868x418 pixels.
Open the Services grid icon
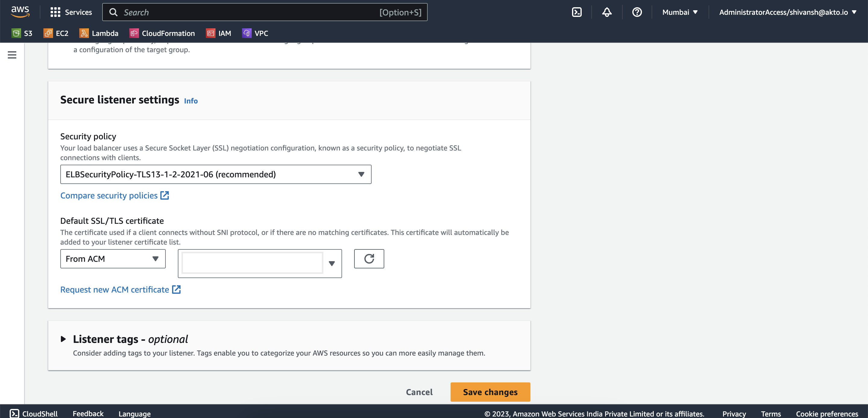[x=55, y=12]
